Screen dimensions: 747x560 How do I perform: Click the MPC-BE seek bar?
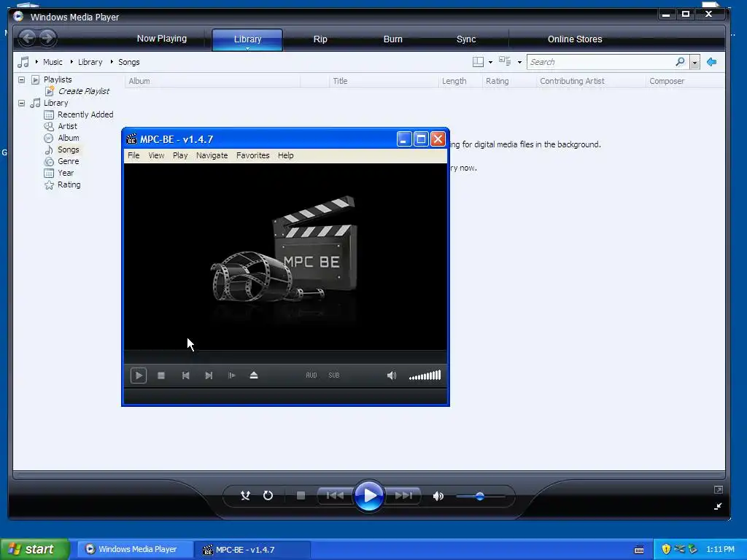285,356
